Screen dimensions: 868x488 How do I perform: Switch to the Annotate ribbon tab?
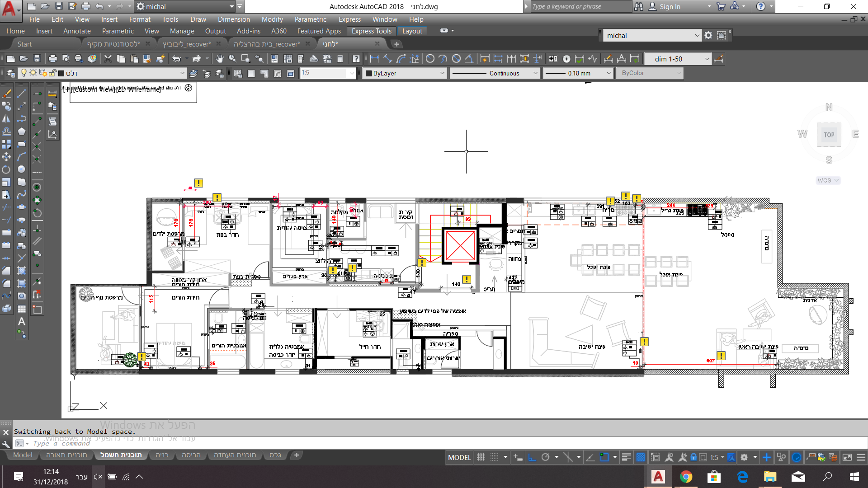[77, 31]
